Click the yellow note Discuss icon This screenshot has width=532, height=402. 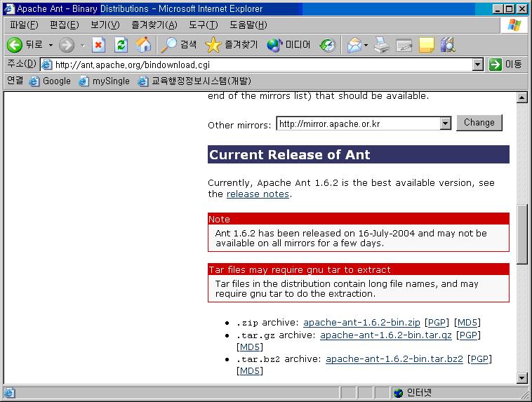(427, 45)
